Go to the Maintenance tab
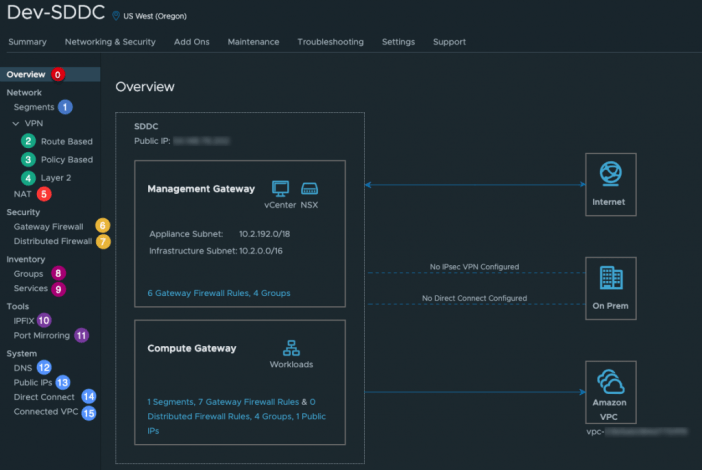The image size is (702, 470). (x=253, y=42)
